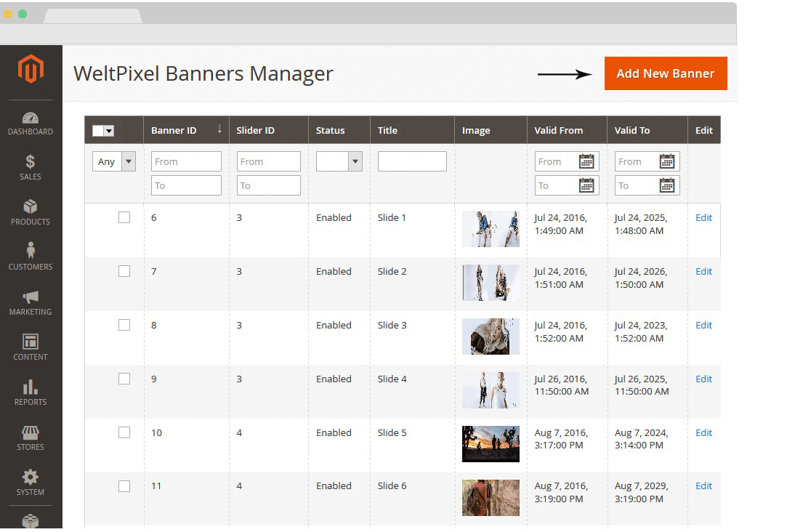The image size is (795, 532).
Task: Check the box for Banner ID 10
Action: [124, 432]
